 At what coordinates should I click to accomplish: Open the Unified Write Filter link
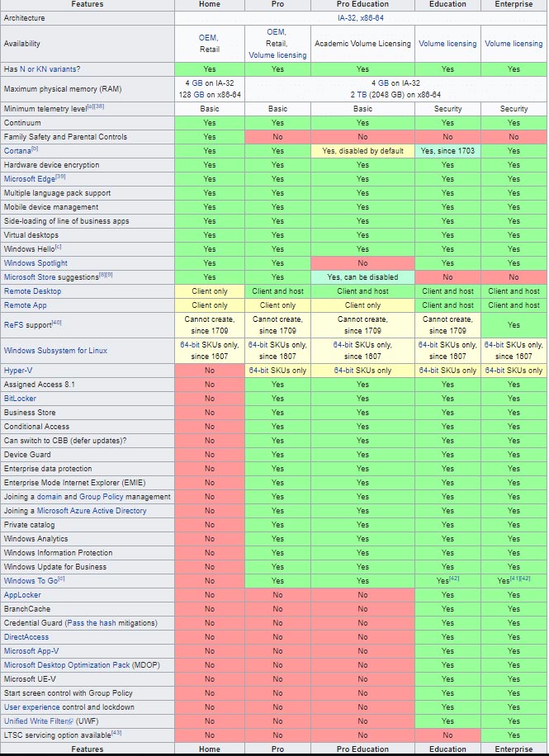pos(35,721)
